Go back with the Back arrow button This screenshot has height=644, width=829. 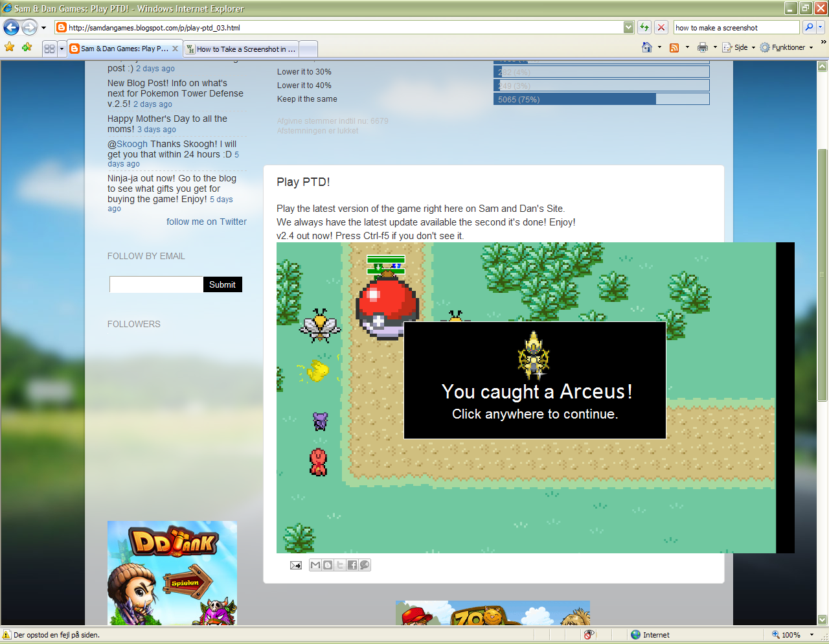tap(11, 27)
